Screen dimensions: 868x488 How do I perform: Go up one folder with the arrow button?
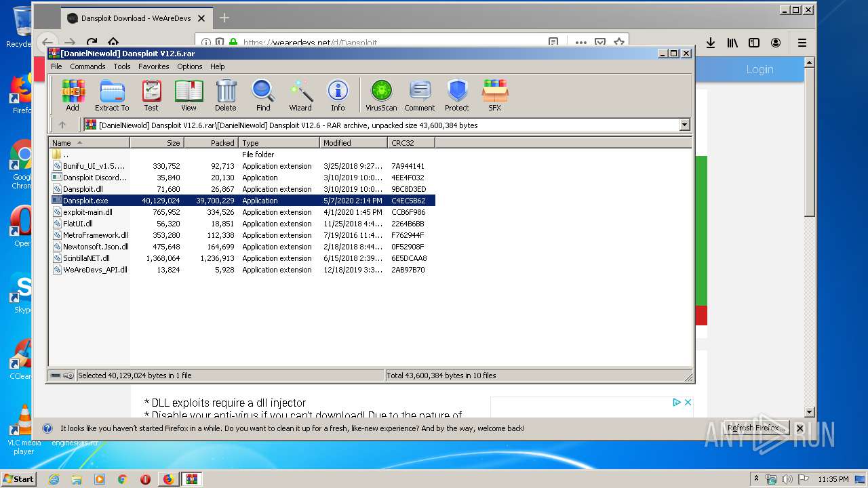point(62,125)
